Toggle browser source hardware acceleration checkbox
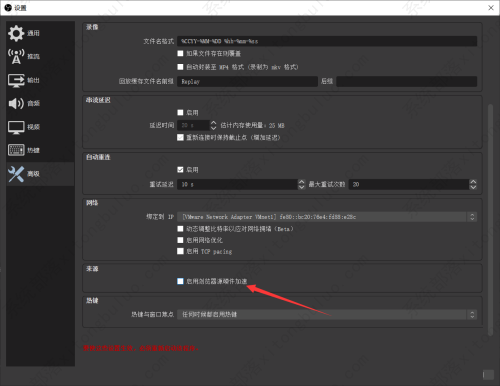This screenshot has width=500, height=386. (180, 281)
